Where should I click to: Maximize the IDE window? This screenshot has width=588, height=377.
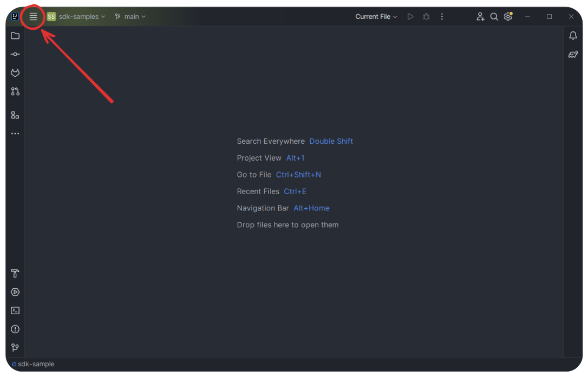click(549, 16)
